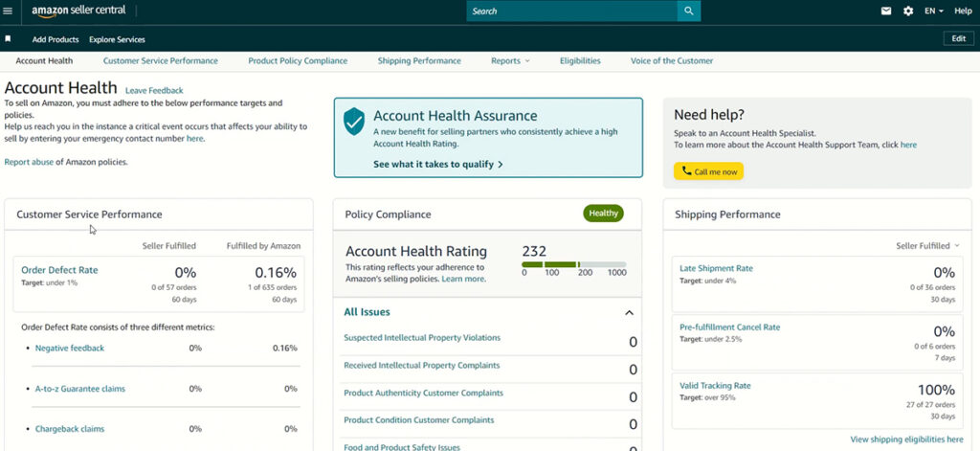Click the Policy Compliance card heading
The height and width of the screenshot is (451, 980).
point(389,214)
